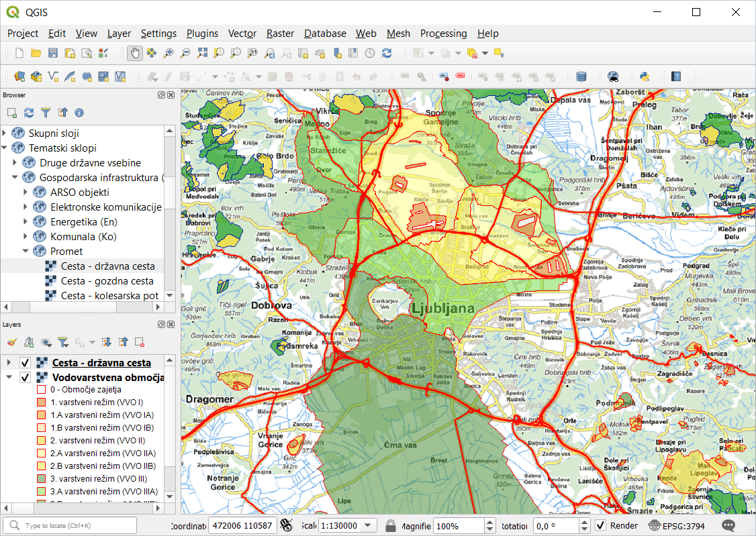Expand the Energetika (En) tree node
The height and width of the screenshot is (536, 756).
(x=26, y=222)
